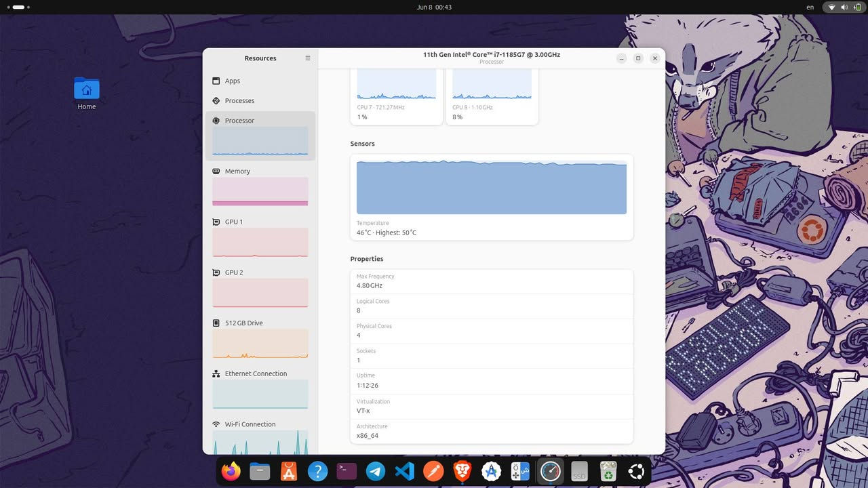Switch to the Apps view
This screenshot has height=488, width=868.
click(x=260, y=81)
